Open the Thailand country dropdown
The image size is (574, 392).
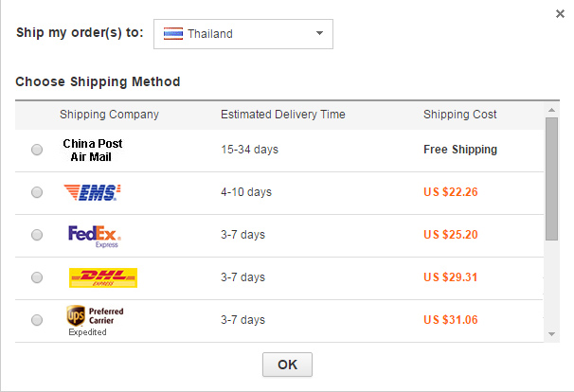(242, 34)
